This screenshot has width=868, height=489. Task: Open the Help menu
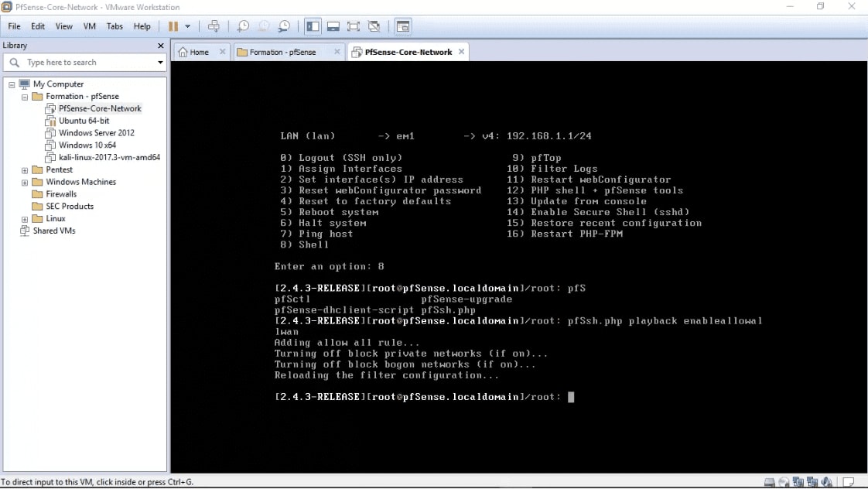[142, 26]
